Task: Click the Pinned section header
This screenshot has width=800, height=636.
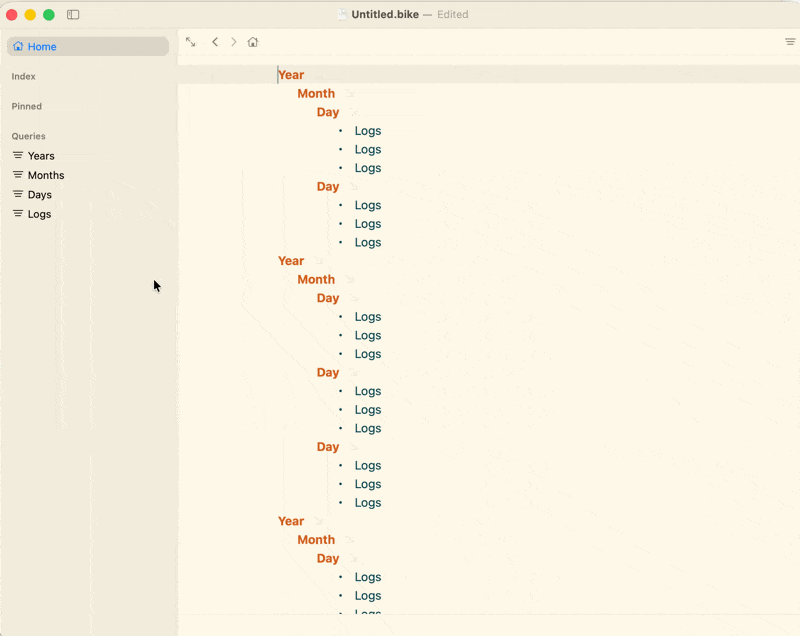Action: [x=27, y=106]
